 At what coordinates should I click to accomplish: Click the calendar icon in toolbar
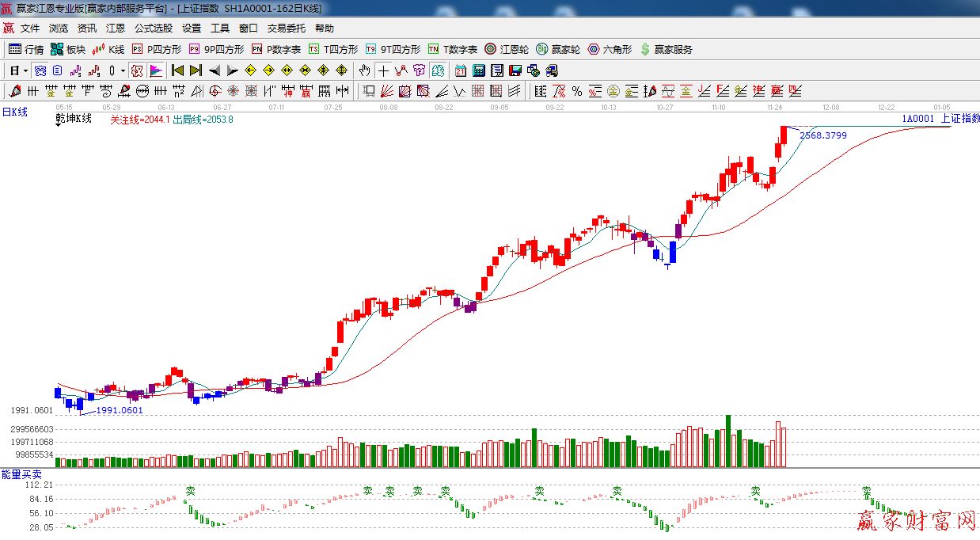(460, 70)
